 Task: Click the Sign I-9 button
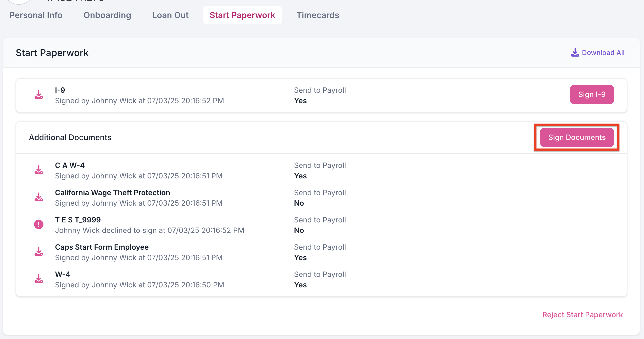tap(592, 94)
